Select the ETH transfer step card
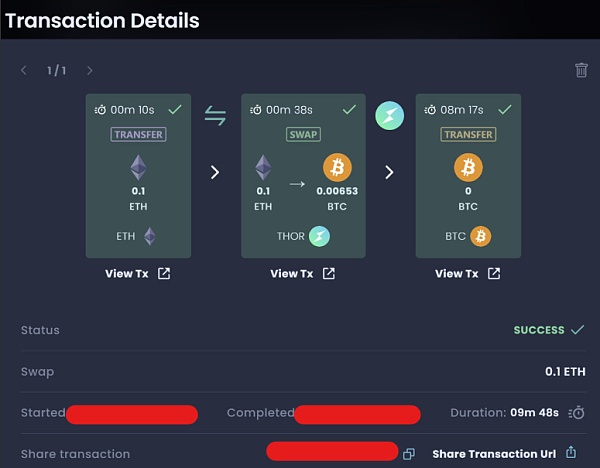Screen dimensions: 600x468 tap(138, 176)
